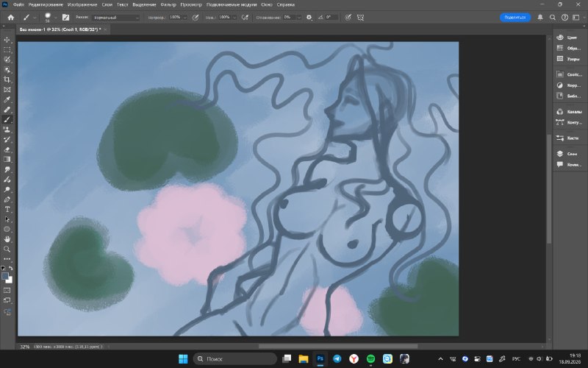Viewport: 588px width, 368px height.
Task: Toggle symmetry paint butterfly option
Action: pyautogui.click(x=360, y=17)
